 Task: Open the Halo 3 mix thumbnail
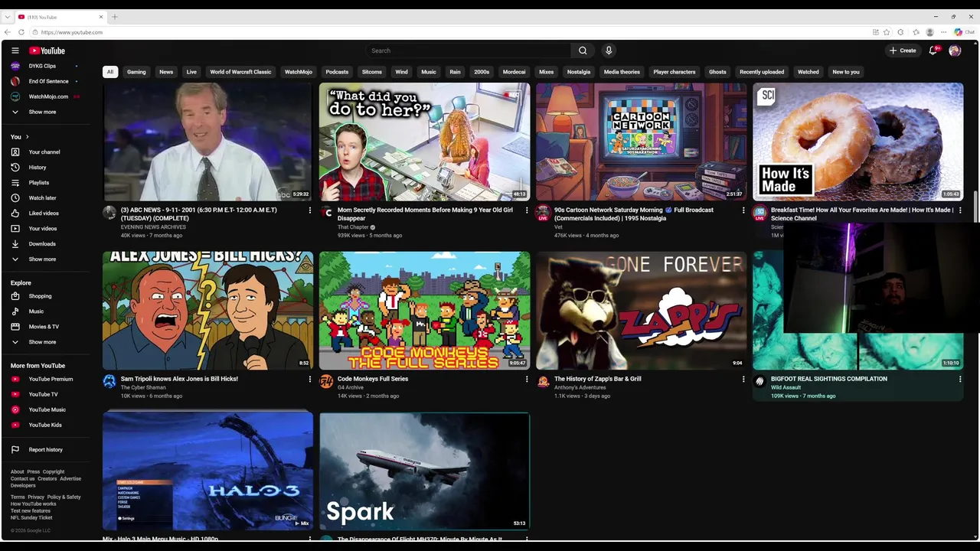[207, 471]
